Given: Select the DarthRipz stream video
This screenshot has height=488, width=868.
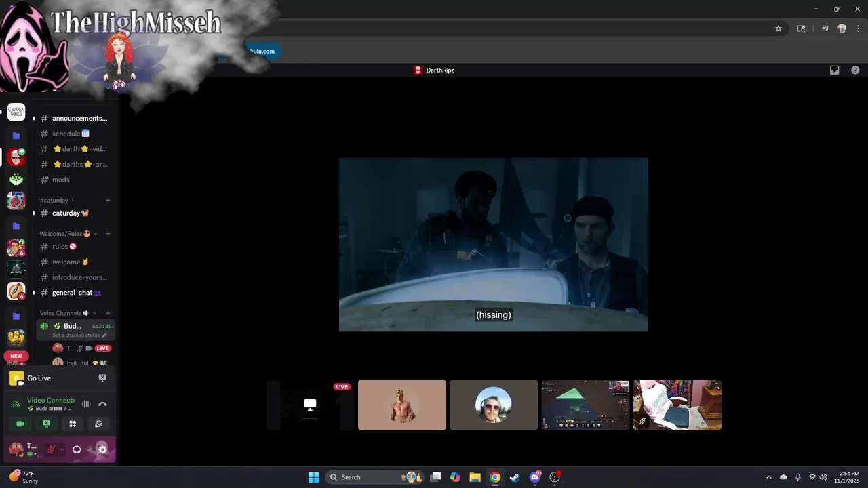Looking at the screenshot, I should pos(494,245).
